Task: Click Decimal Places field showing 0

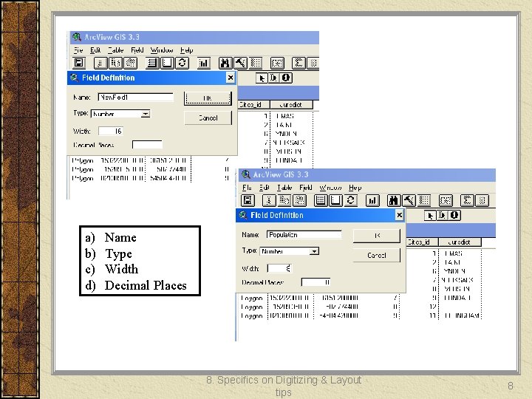Action: click(x=316, y=282)
